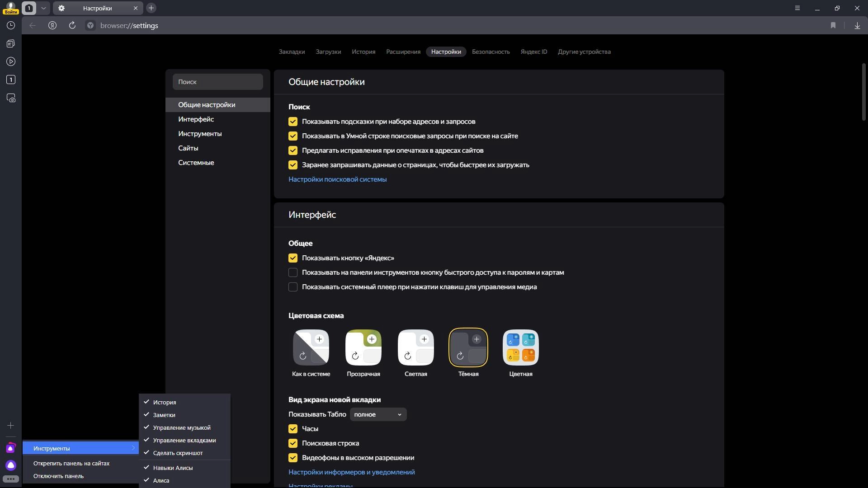The height and width of the screenshot is (488, 868).
Task: Click the tab counter icon
Action: [29, 8]
